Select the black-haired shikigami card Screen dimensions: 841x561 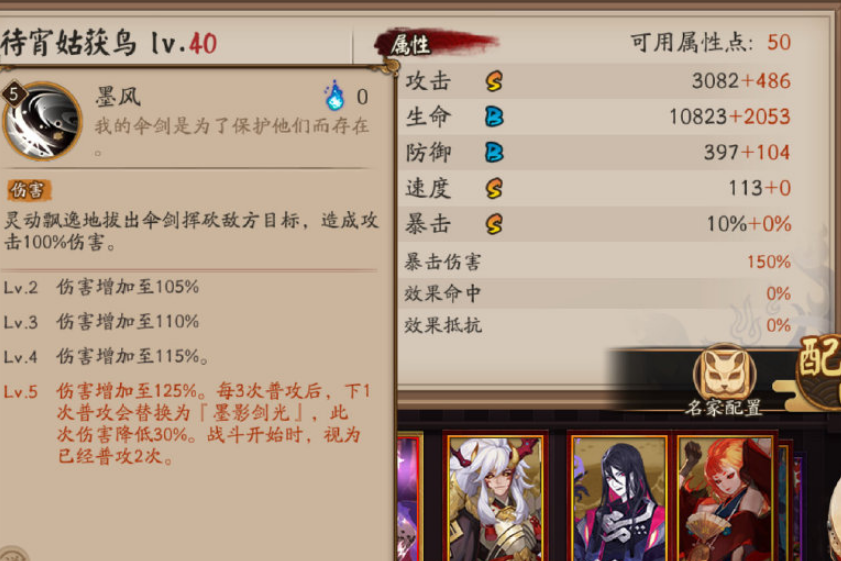(x=619, y=497)
